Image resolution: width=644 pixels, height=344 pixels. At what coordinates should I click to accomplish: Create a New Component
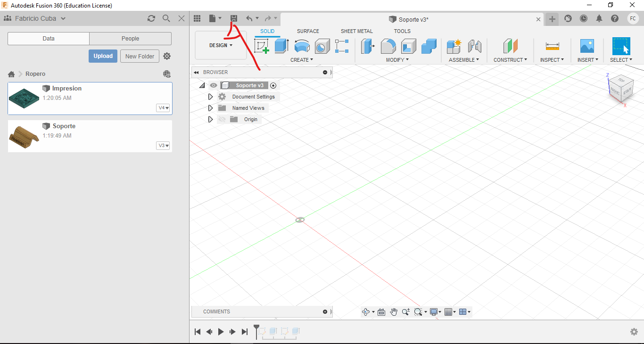[454, 46]
